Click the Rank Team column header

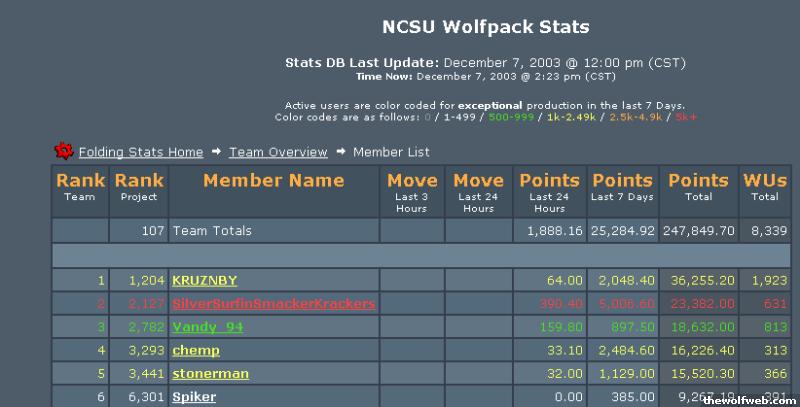click(x=80, y=187)
